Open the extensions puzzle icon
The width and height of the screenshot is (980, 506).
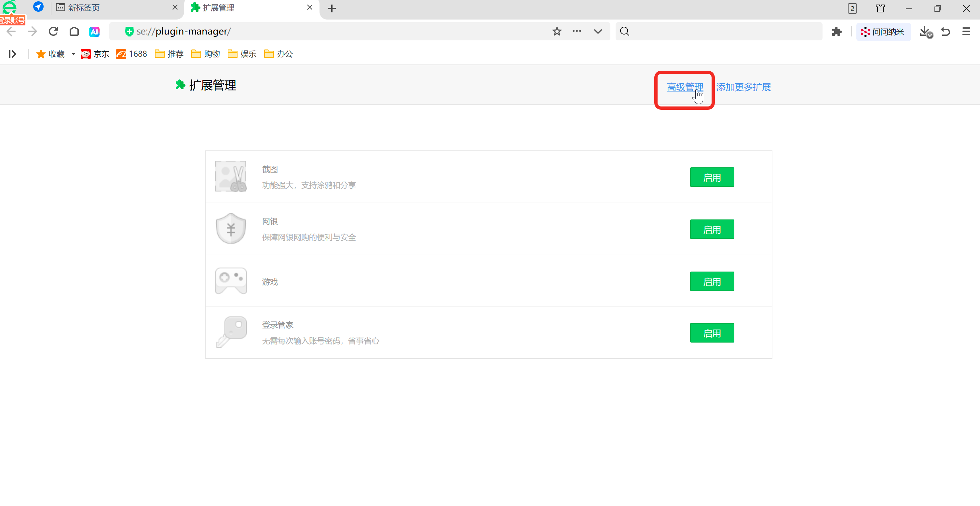[x=837, y=32]
